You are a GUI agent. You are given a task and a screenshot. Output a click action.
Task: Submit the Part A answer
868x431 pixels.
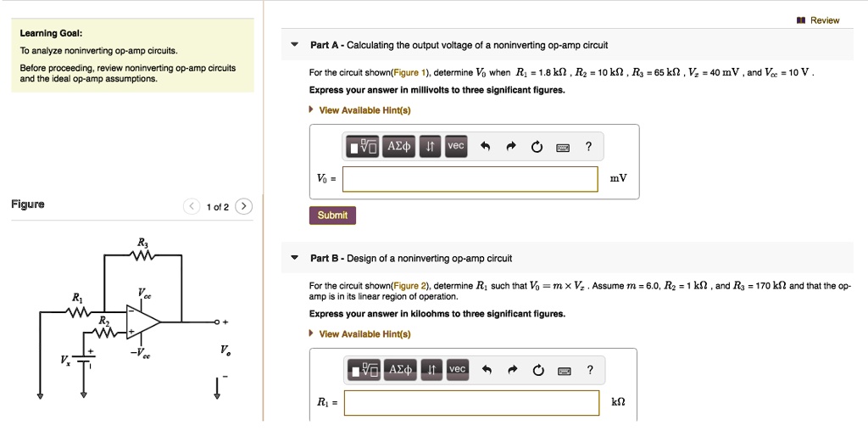(x=332, y=215)
